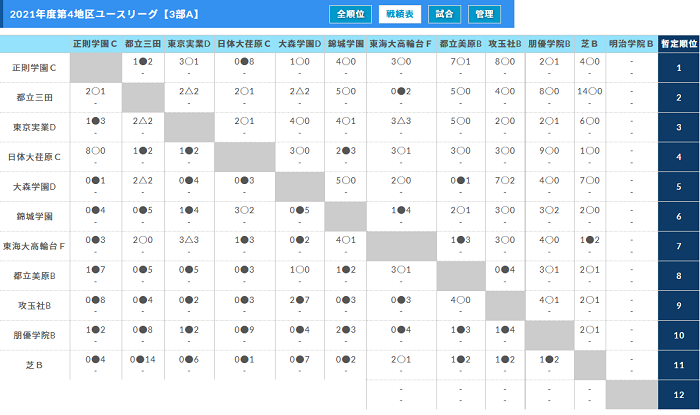Image resolution: width=700 pixels, height=415 pixels.
Task: Click the 7○1 score in 正則学園C row
Action: pyautogui.click(x=460, y=62)
